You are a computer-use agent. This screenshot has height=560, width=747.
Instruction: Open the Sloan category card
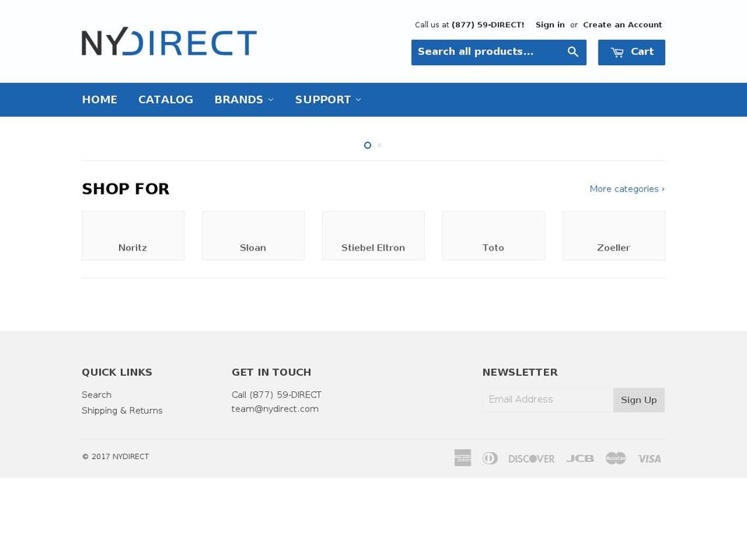click(253, 236)
